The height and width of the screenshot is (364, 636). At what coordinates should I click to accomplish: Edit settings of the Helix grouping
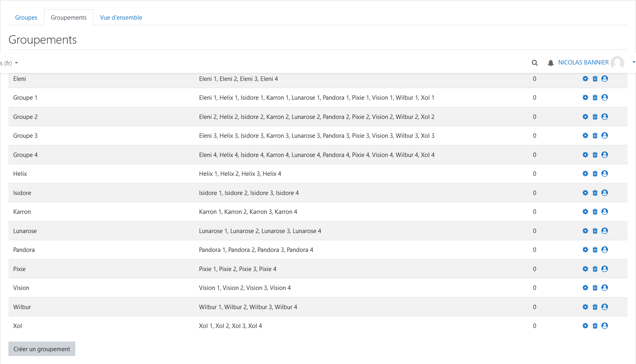(x=585, y=174)
